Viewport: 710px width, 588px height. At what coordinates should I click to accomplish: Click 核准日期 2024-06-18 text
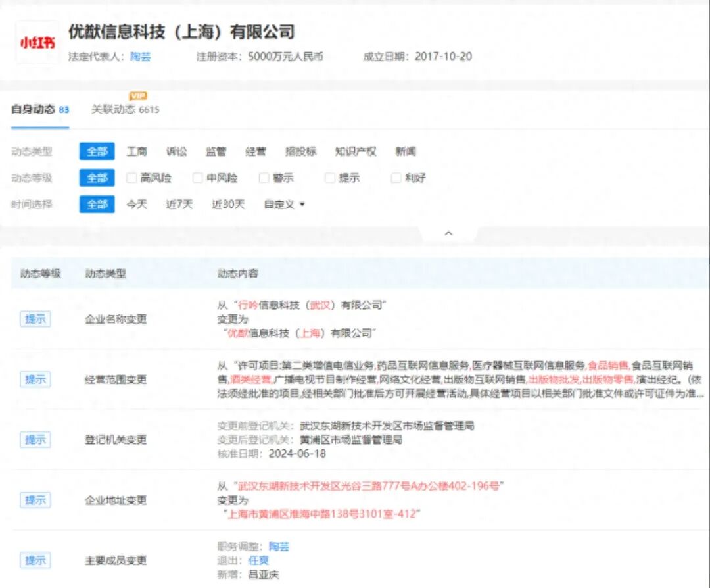[272, 454]
